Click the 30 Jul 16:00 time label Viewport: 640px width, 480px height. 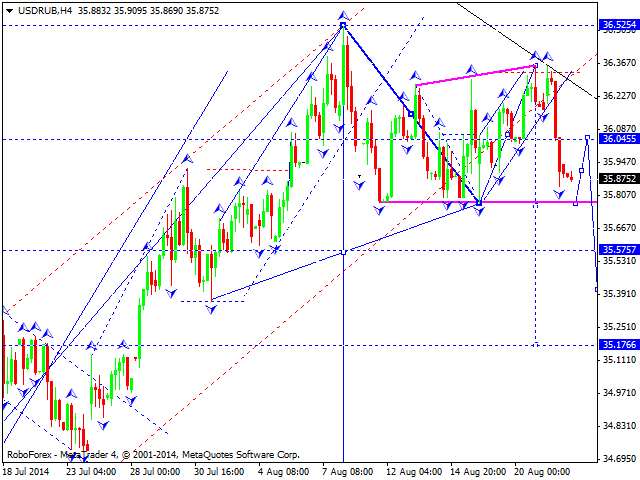219,471
